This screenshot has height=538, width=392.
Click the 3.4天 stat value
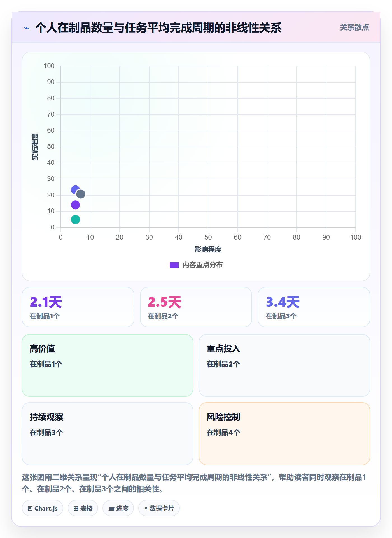point(283,302)
